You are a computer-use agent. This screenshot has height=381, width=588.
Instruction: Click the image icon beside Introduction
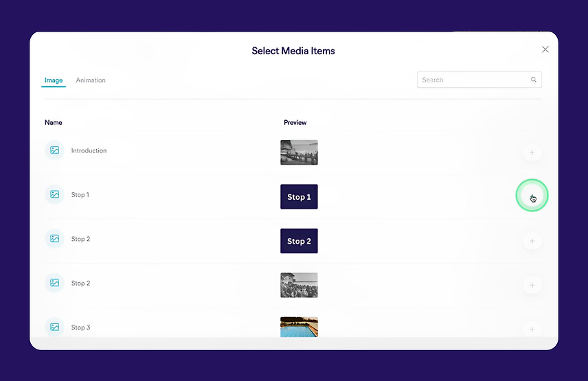[x=55, y=150]
